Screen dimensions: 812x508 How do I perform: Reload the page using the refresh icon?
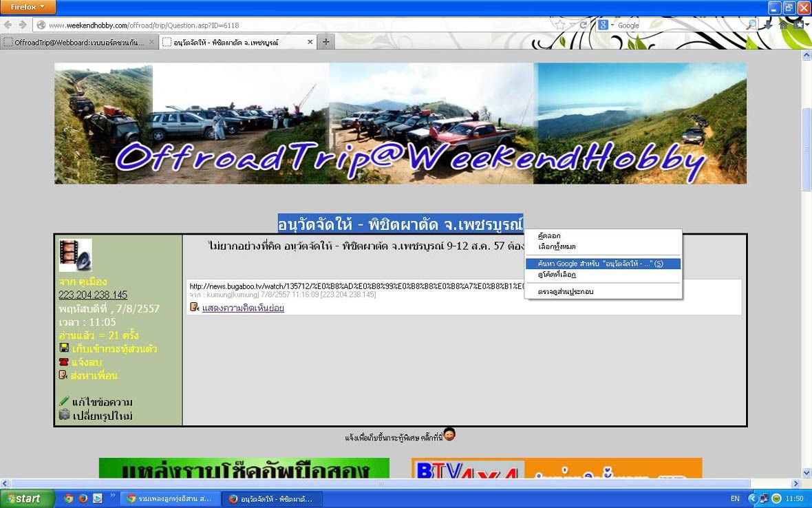click(584, 25)
